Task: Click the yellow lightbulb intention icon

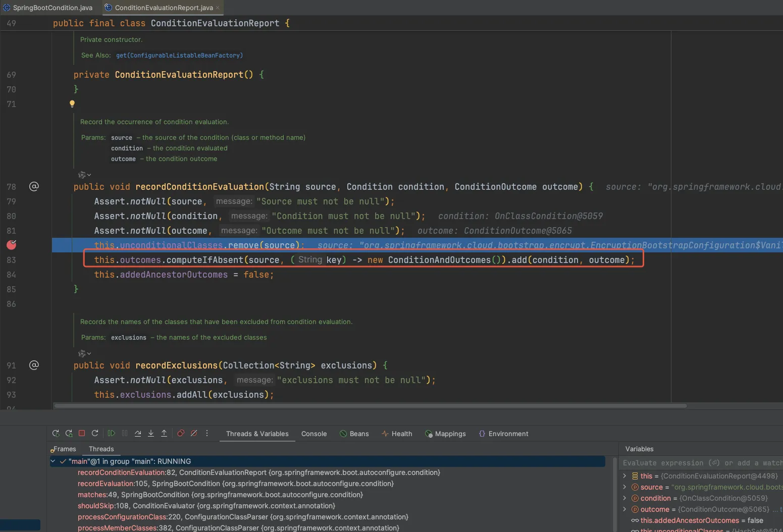Action: 72,104
